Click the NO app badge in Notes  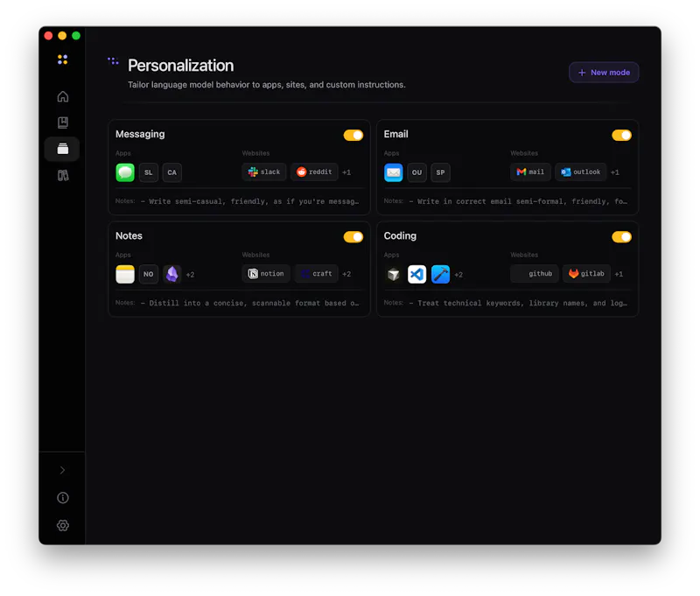(149, 274)
